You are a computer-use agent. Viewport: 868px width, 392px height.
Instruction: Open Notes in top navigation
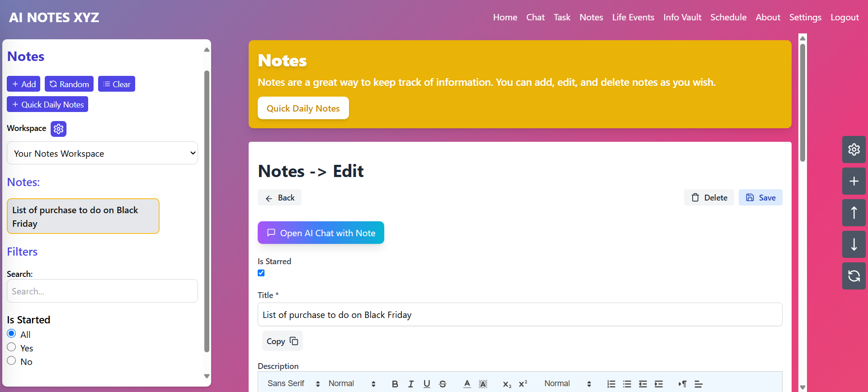(x=591, y=17)
